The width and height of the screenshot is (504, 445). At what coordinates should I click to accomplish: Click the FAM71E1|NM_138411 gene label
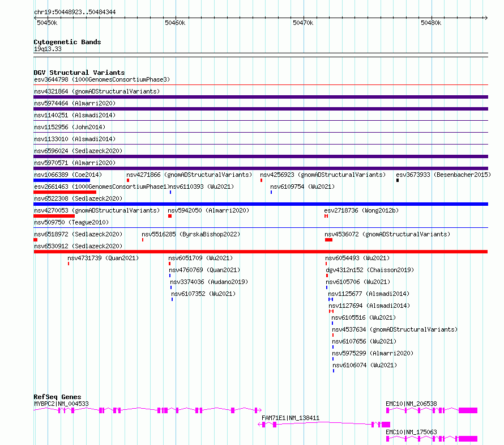tap(291, 418)
